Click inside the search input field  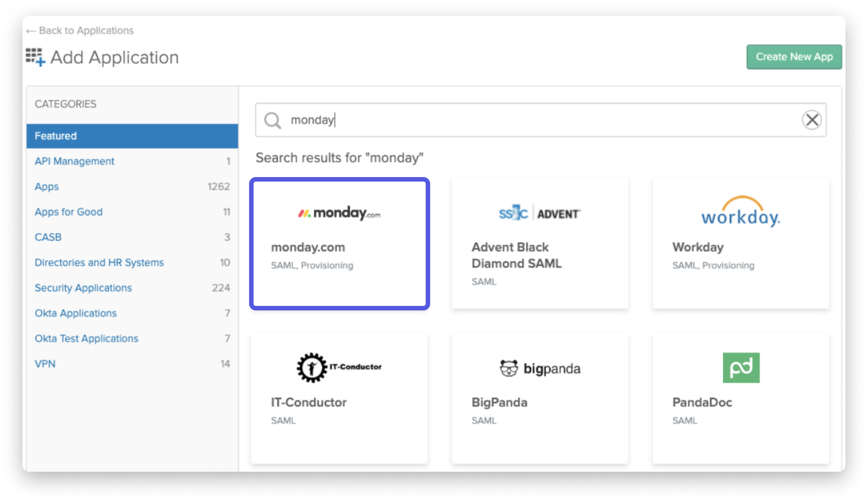tap(542, 120)
